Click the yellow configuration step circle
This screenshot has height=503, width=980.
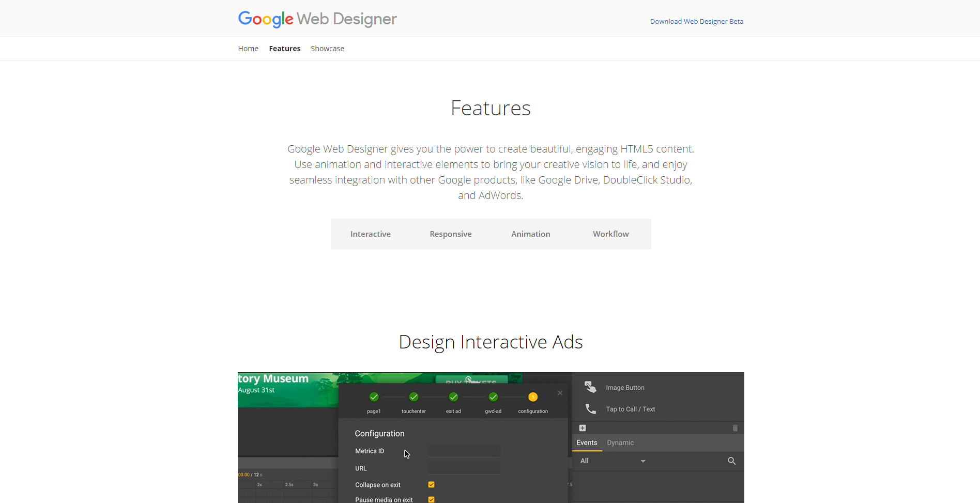click(x=533, y=397)
